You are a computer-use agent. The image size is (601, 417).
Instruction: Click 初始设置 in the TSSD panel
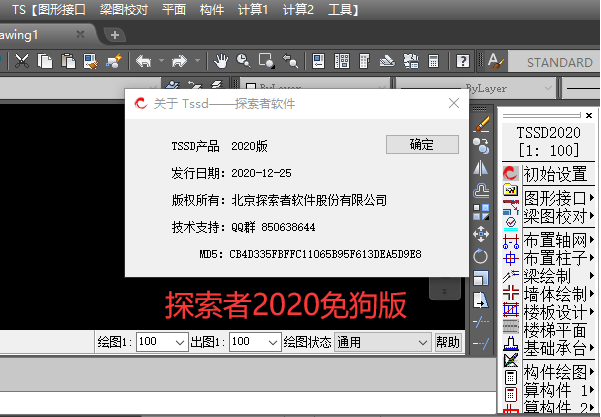point(555,174)
